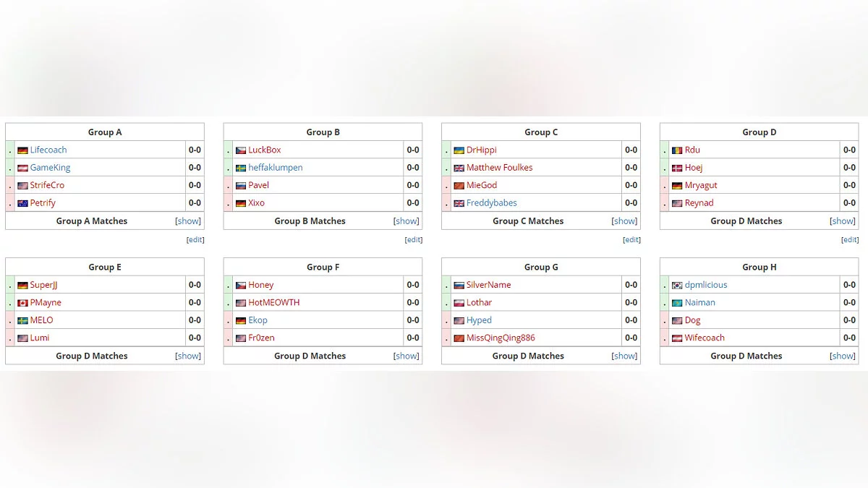Screen dimensions: 868x488
Task: Click edit link below Group D
Action: [850, 240]
